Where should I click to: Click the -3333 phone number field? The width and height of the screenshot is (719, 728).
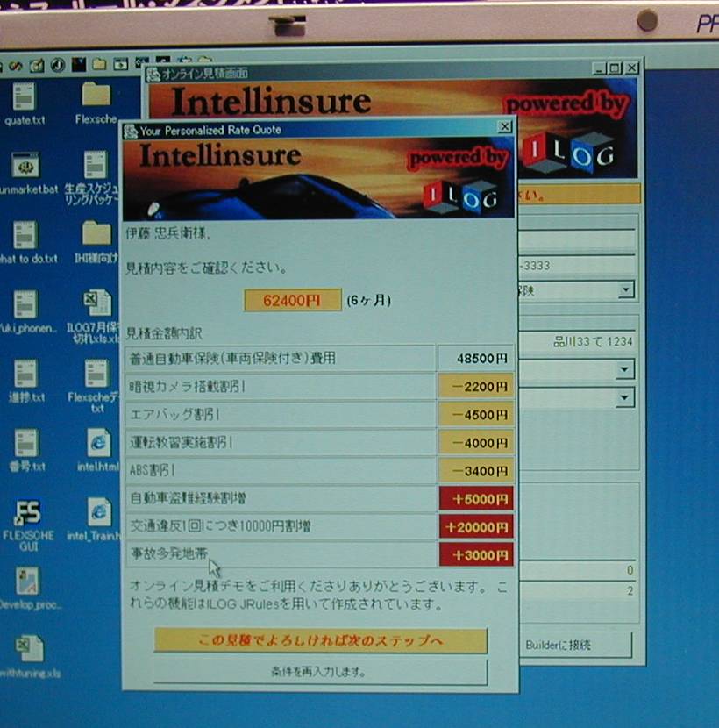(x=577, y=266)
